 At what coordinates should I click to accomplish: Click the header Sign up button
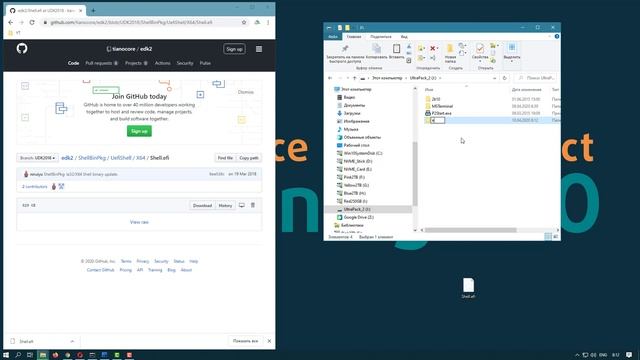coord(234,49)
